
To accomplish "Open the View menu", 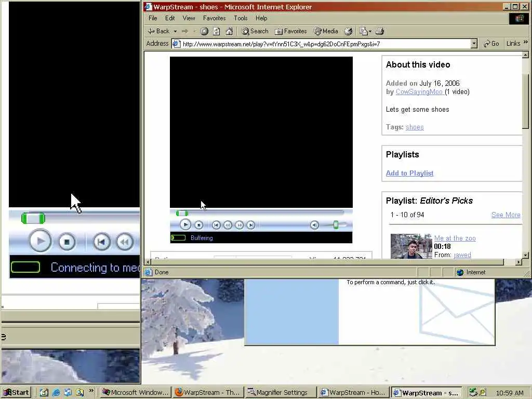I will 189,18.
